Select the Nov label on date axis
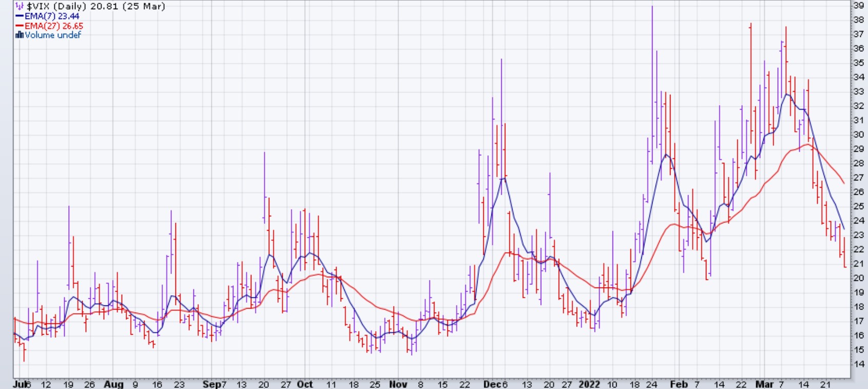Viewport: 868px width, 389px height. click(398, 384)
